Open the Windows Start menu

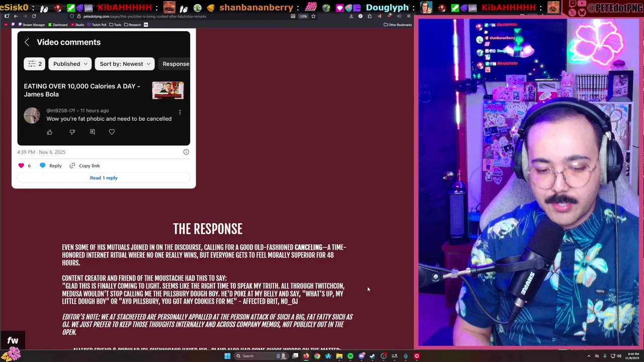(x=227, y=356)
